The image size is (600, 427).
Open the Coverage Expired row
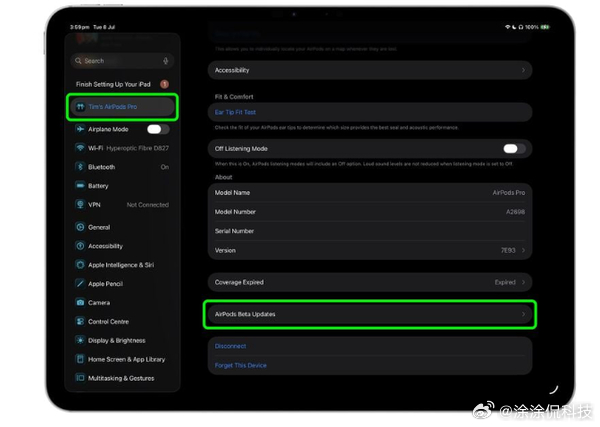tap(370, 282)
